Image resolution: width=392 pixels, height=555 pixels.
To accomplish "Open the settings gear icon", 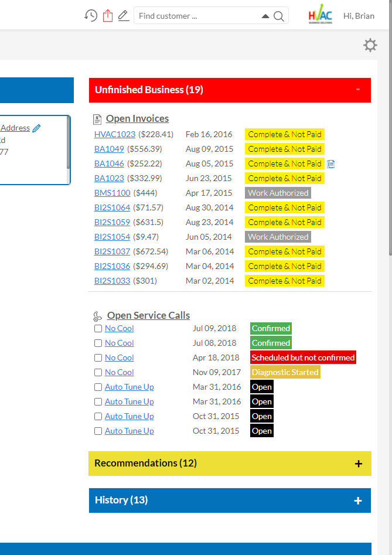I will (x=370, y=45).
